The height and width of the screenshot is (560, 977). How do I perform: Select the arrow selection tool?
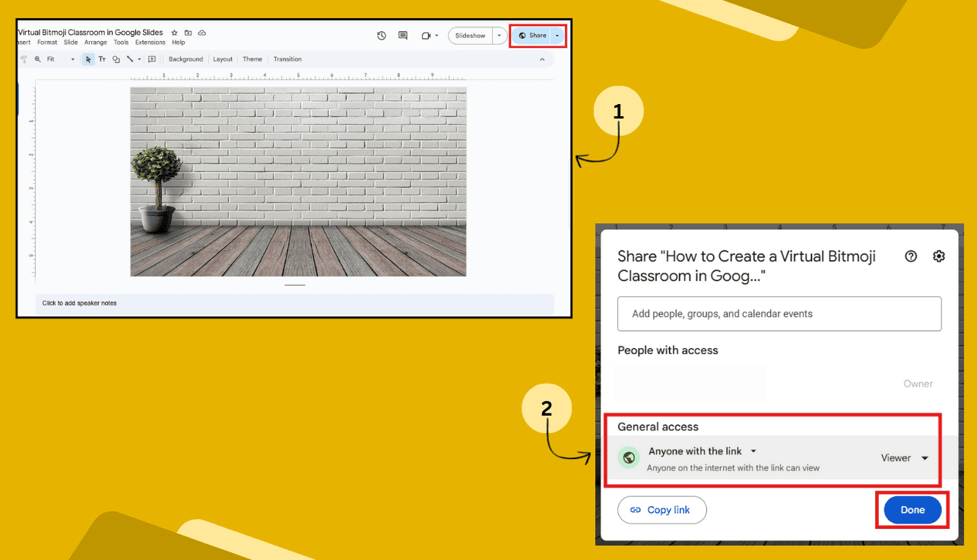88,59
